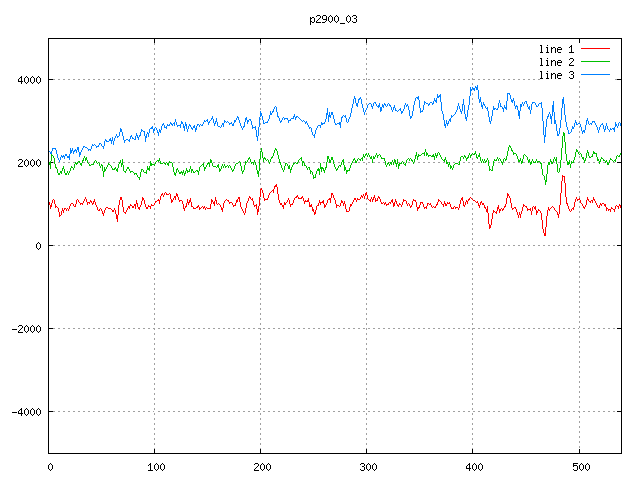This screenshot has height=480, width=640.
Task: Click the -4000 y-axis tick label
Action: [25, 412]
